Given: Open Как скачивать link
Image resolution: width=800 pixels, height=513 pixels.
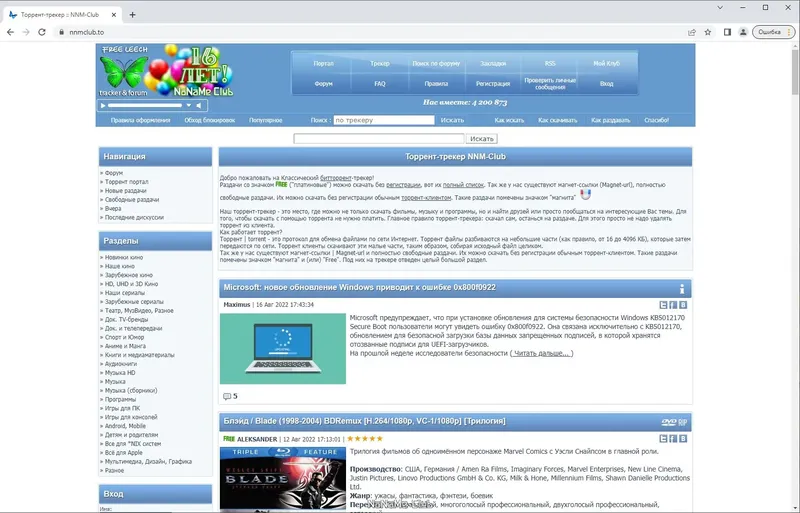Looking at the screenshot, I should [558, 120].
